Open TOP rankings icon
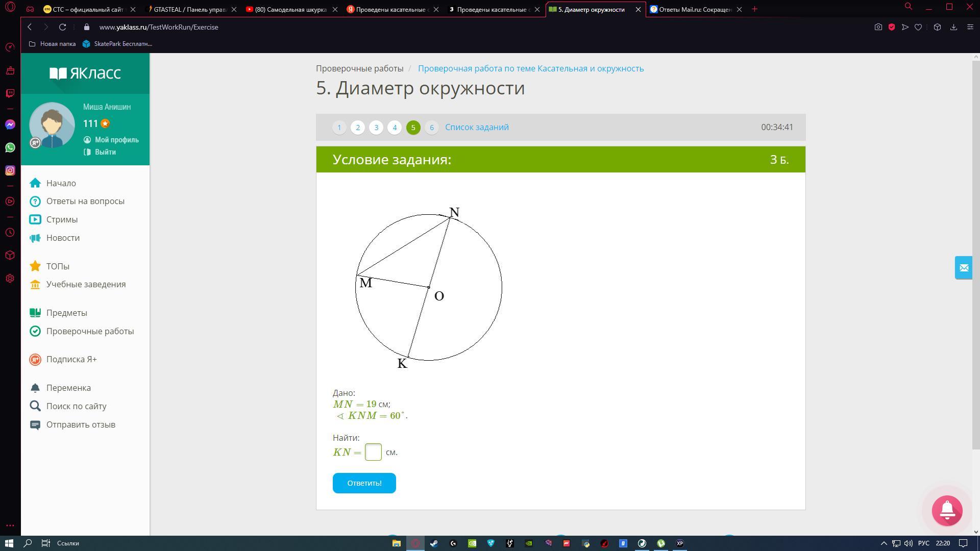The width and height of the screenshot is (980, 551). point(35,265)
